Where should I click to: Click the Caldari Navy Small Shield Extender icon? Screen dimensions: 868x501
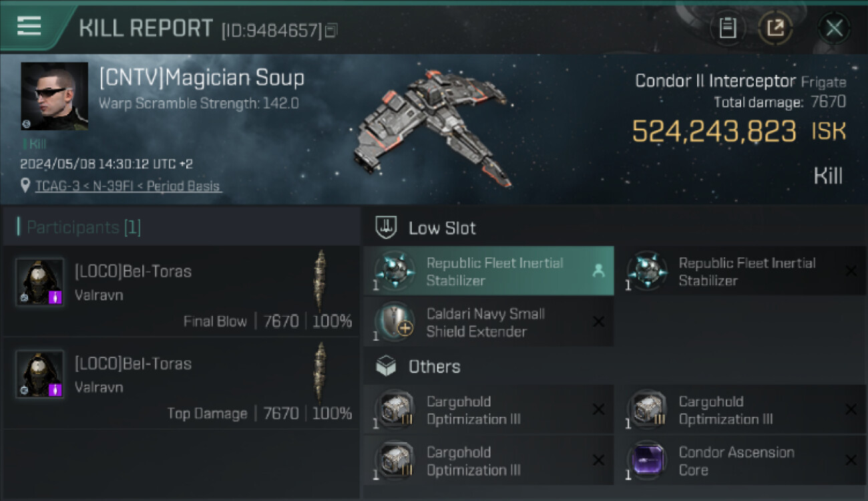(x=394, y=322)
